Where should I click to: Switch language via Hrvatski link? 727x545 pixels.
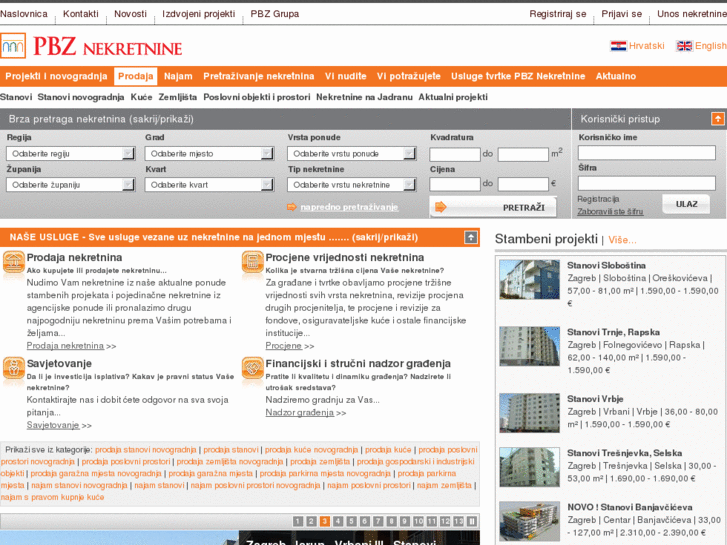pyautogui.click(x=646, y=46)
